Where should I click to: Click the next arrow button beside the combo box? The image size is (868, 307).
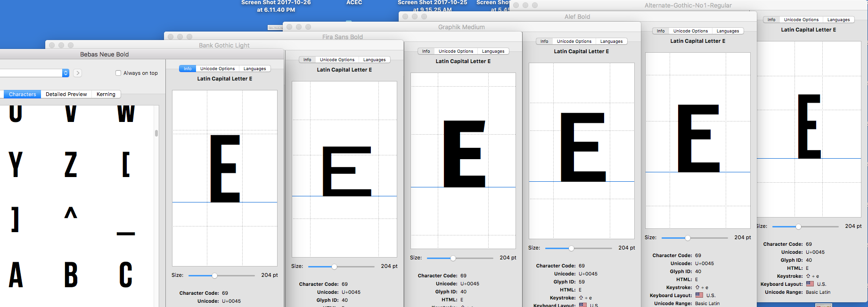[x=78, y=73]
